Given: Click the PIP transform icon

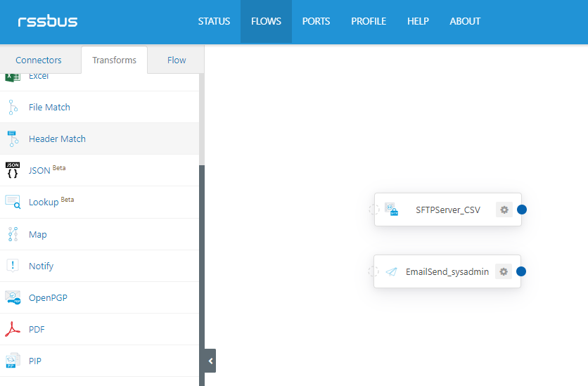Looking at the screenshot, I should click(x=13, y=361).
